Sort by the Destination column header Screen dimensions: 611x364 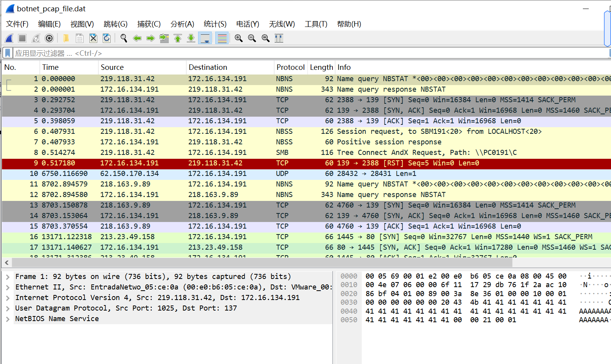point(230,67)
